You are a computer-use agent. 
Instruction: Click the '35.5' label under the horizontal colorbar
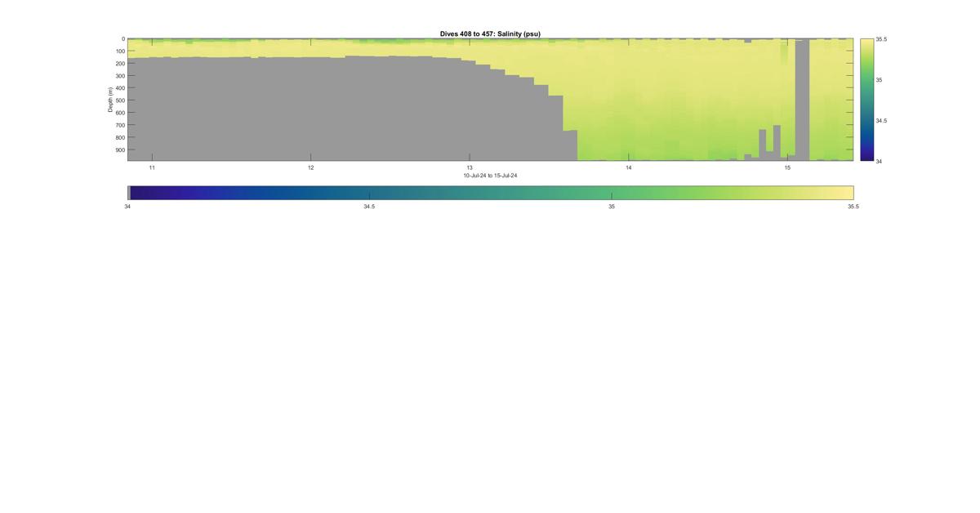click(853, 207)
